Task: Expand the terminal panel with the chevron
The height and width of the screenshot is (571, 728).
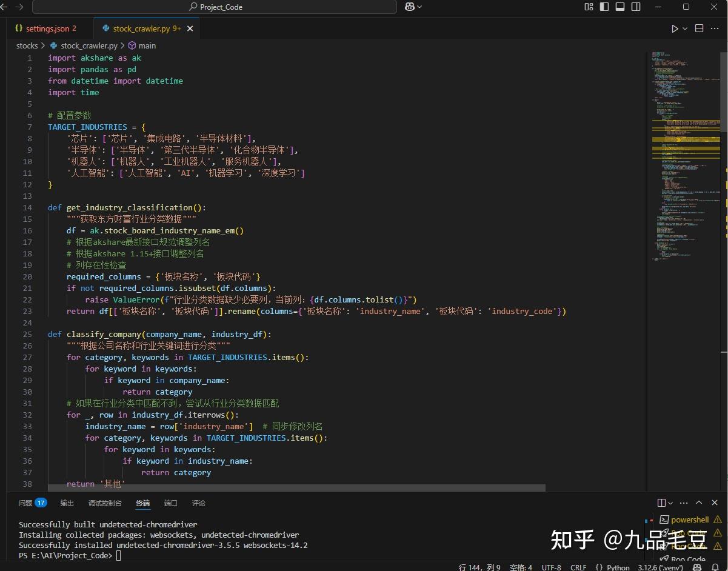Action: (699, 503)
